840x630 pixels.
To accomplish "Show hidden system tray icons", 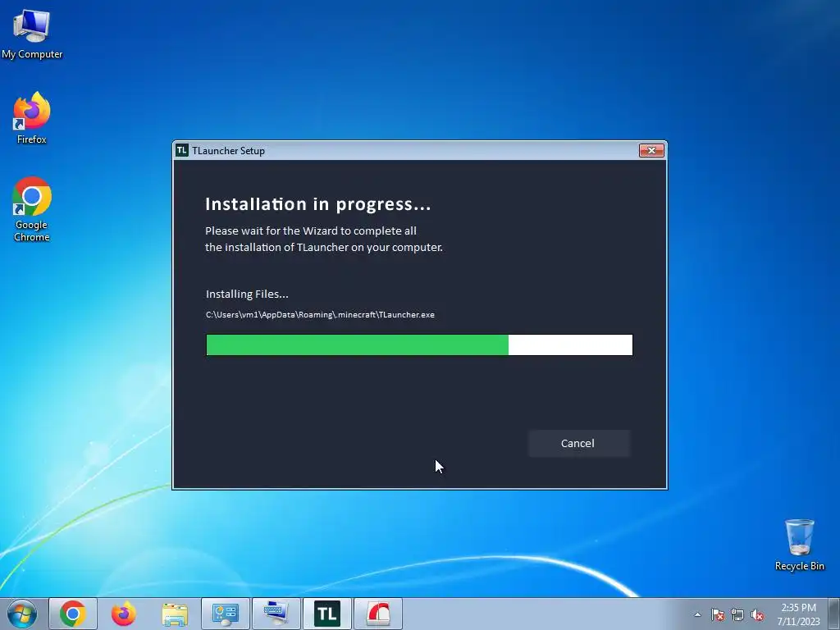I will [x=697, y=614].
